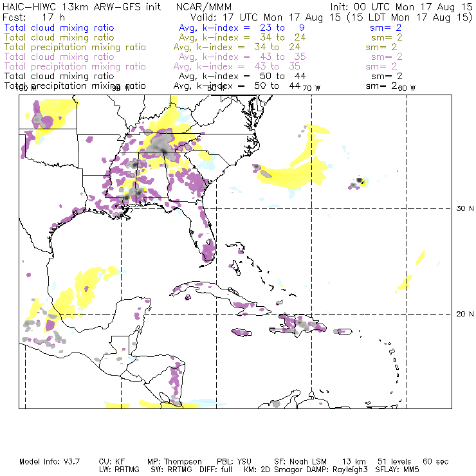Click the blue "Total cloud mixing ratio" legend line
Viewport: 476px width, 476px height.
(59, 28)
